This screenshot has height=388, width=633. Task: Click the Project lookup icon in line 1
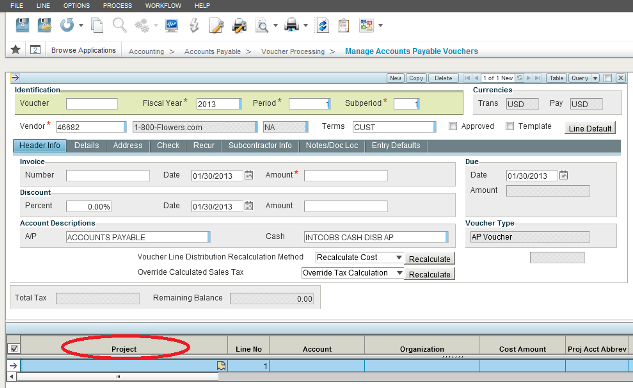(x=221, y=365)
